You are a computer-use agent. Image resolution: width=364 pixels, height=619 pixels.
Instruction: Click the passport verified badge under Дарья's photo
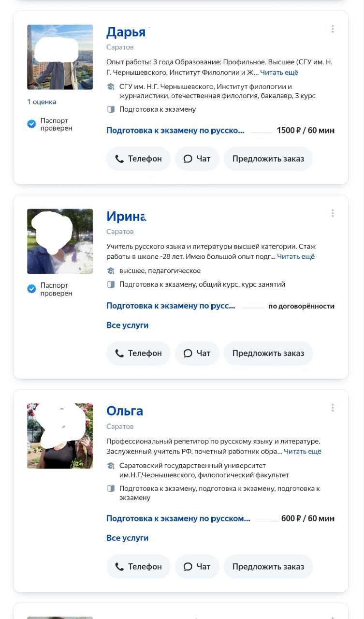pos(50,124)
